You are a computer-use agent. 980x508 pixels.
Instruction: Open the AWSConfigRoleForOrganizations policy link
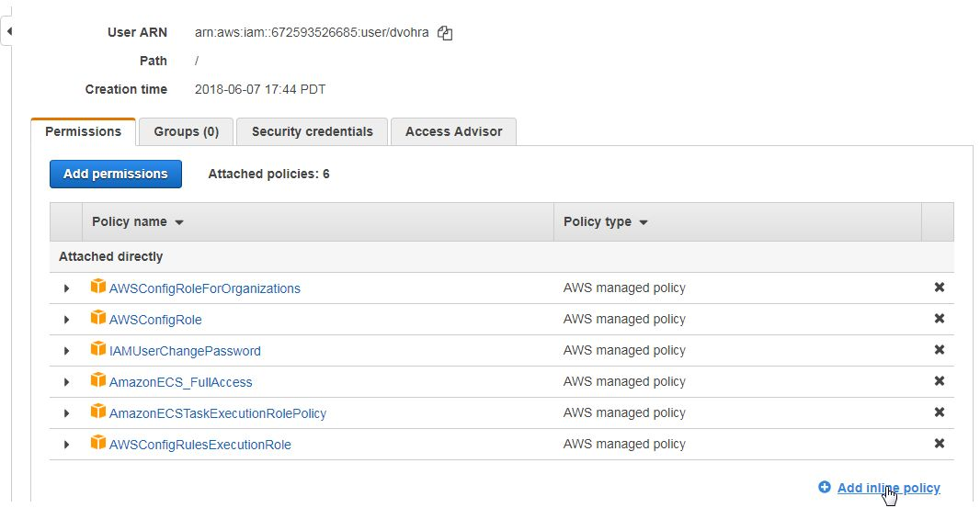pos(204,288)
